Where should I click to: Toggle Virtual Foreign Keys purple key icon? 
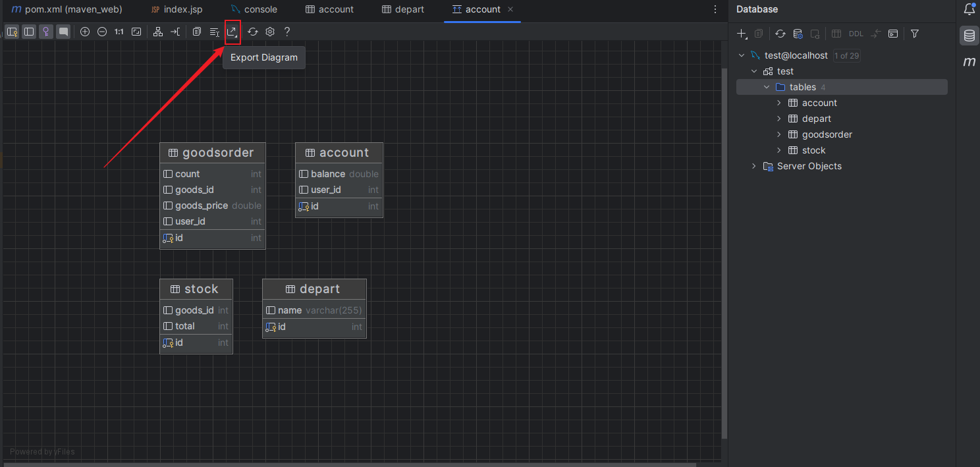coord(45,32)
